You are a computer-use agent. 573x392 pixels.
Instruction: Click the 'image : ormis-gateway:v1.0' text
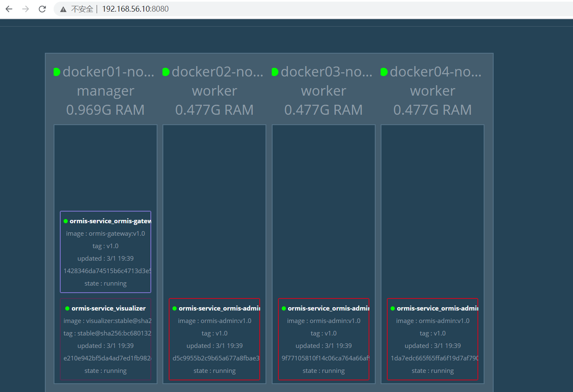point(105,233)
